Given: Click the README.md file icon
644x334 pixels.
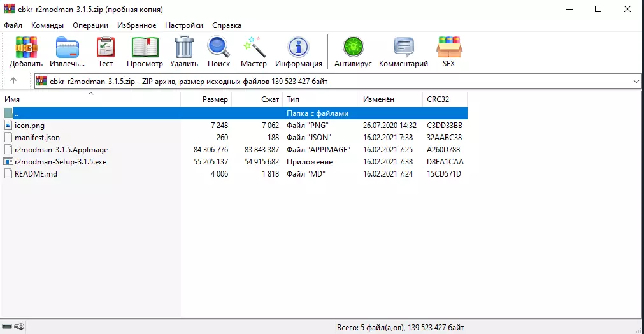Looking at the screenshot, I should coord(8,173).
